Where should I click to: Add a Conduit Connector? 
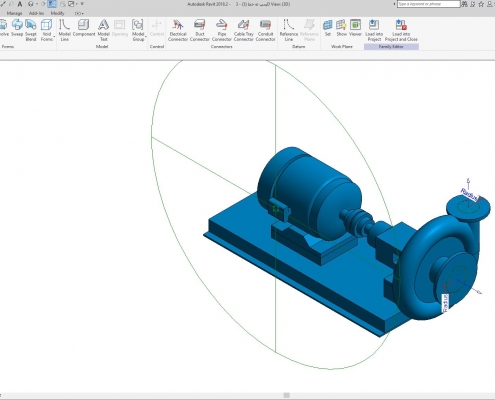tap(265, 30)
